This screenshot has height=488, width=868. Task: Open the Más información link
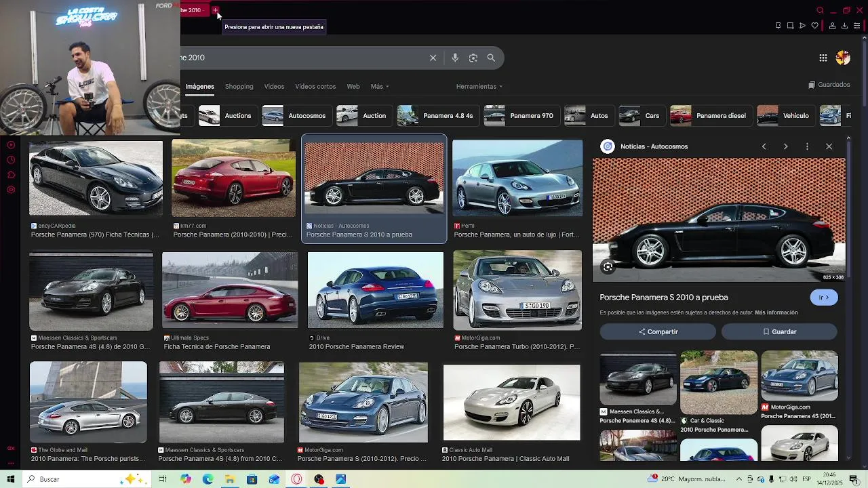[776, 313]
